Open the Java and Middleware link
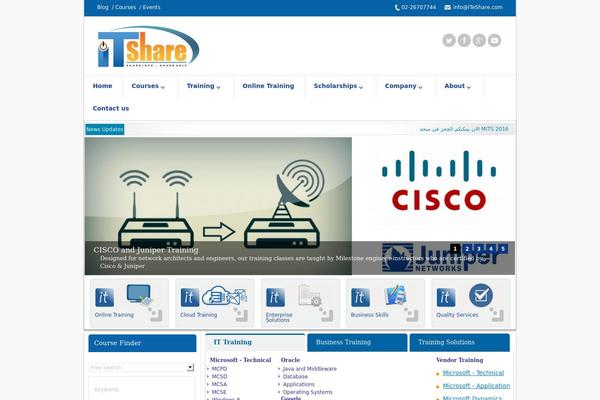 (x=310, y=369)
